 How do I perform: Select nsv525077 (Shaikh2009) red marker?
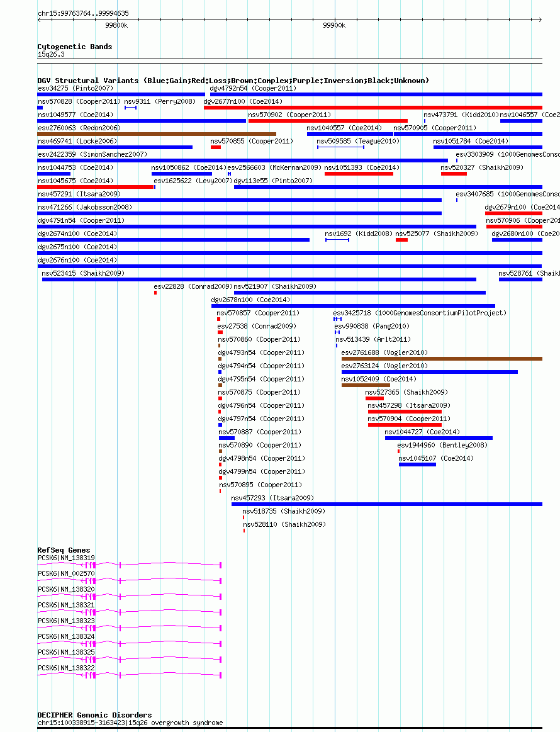pyautogui.click(x=401, y=240)
